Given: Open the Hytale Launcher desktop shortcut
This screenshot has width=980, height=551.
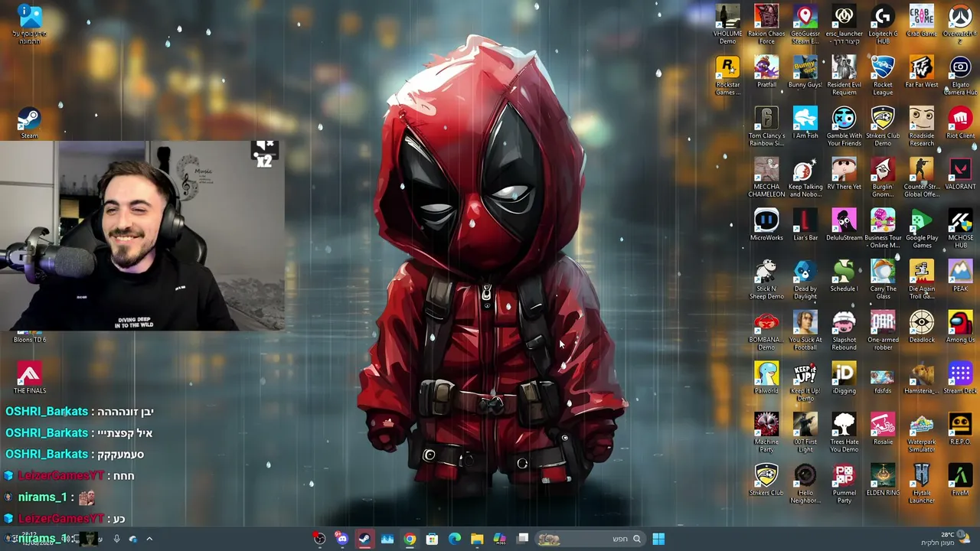Looking at the screenshot, I should [x=921, y=483].
